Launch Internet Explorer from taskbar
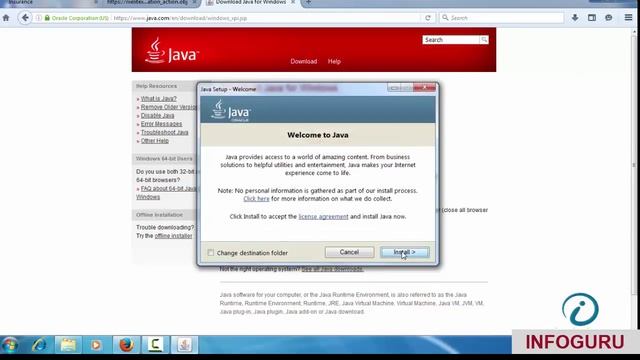 pyautogui.click(x=39, y=345)
